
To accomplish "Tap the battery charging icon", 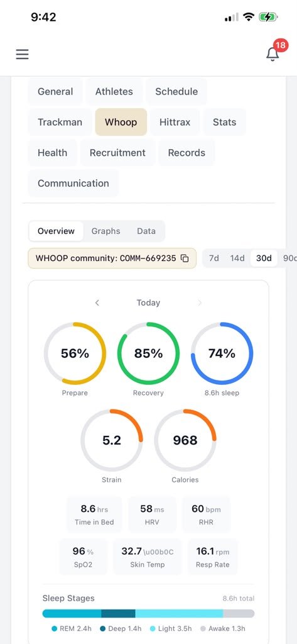I will [268, 17].
